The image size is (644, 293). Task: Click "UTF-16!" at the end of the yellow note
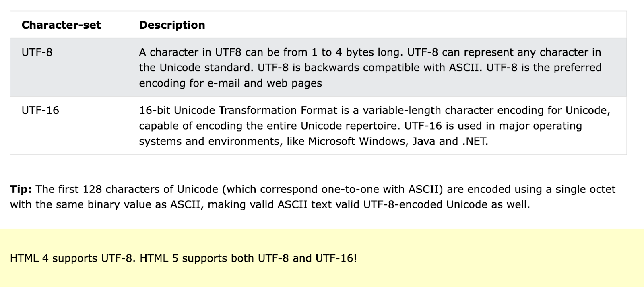tap(336, 258)
